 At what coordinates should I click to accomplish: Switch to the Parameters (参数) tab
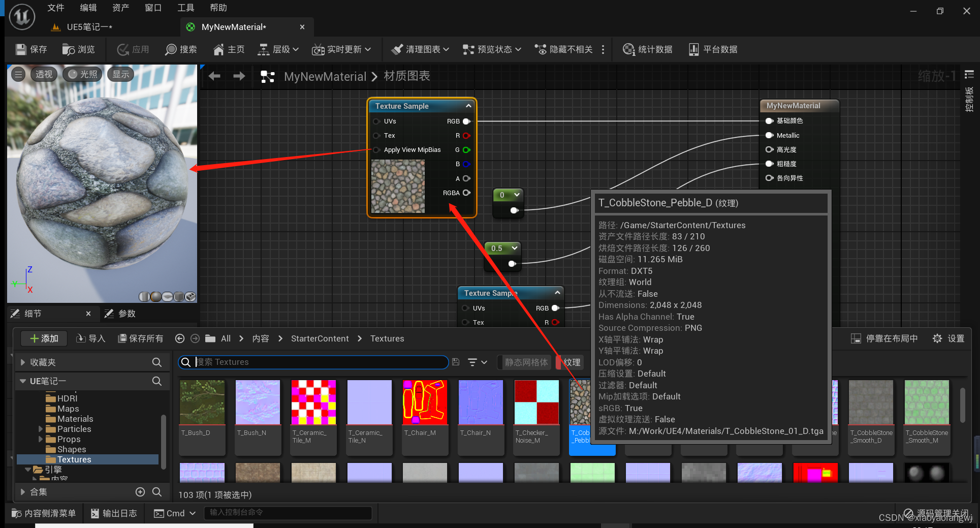coord(120,314)
